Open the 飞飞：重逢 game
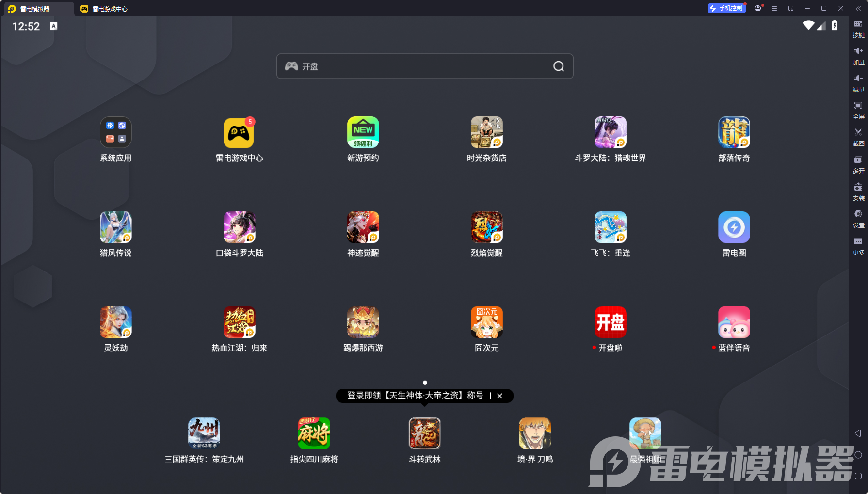 click(x=610, y=227)
